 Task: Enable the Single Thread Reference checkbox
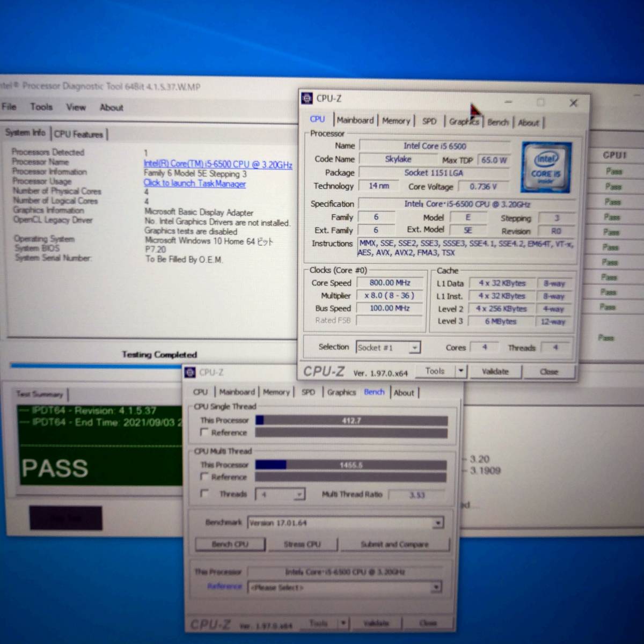coord(204,433)
